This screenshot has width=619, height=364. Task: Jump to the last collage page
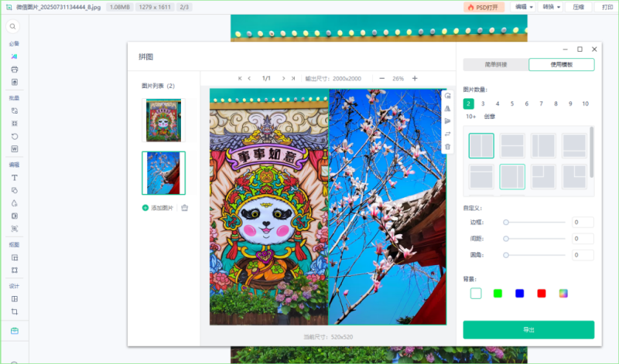(293, 79)
